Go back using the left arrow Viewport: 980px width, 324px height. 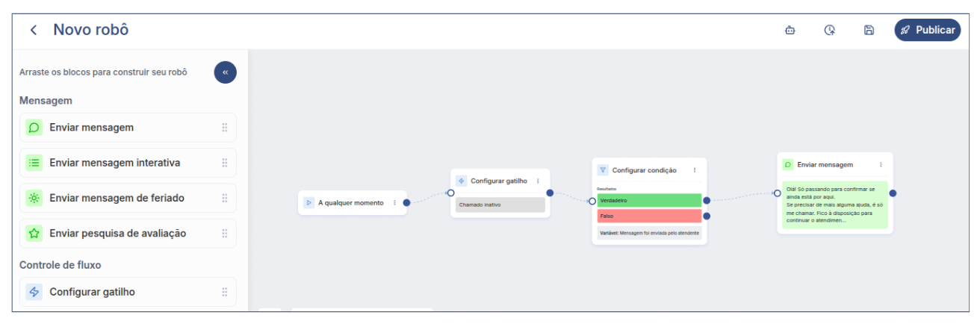click(33, 31)
